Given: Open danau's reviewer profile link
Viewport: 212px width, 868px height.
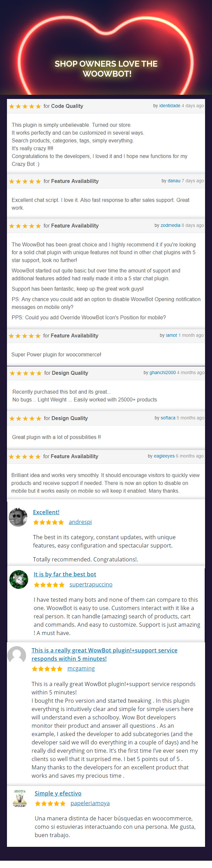Looking at the screenshot, I should coord(174,181).
